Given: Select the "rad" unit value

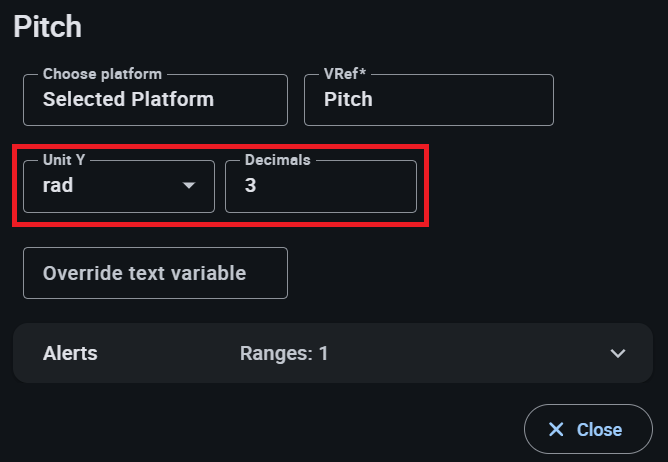Looking at the screenshot, I should 60,186.
